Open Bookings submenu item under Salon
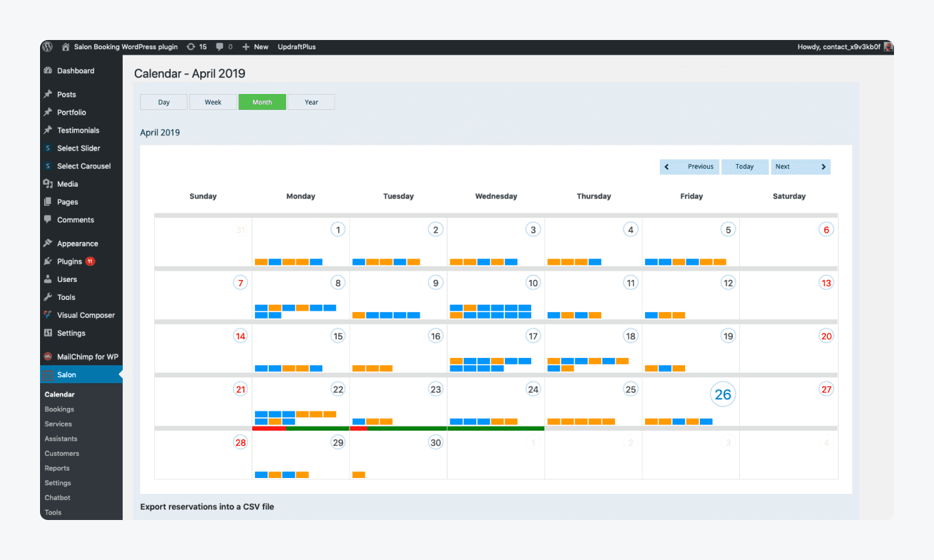Viewport: 934px width, 560px height. [x=59, y=409]
